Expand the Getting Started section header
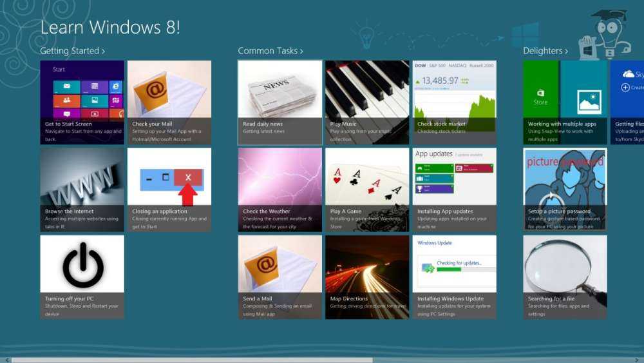 click(72, 50)
